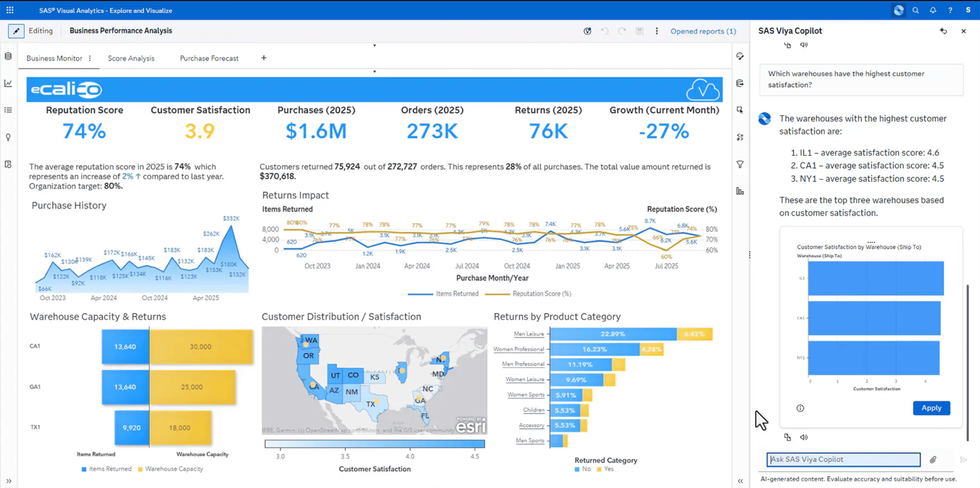Open the applications menu grid icon
This screenshot has height=488, width=980.
click(10, 10)
